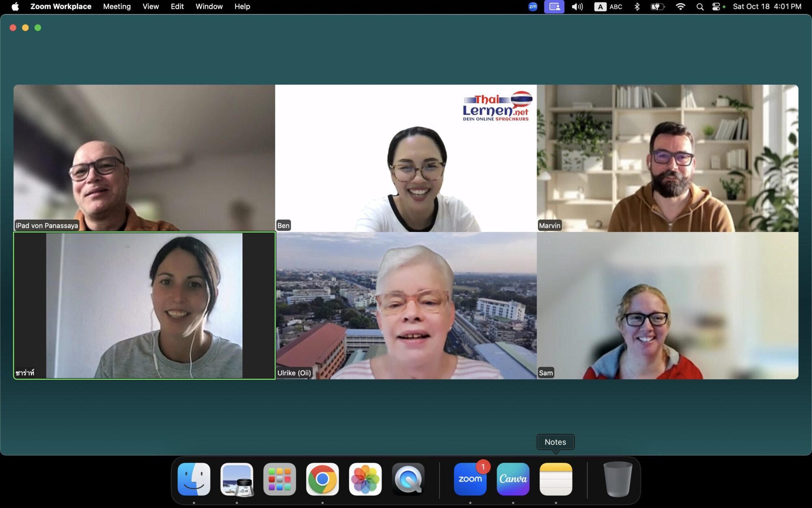The height and width of the screenshot is (508, 812).
Task: Open the Zoom app in the dock
Action: (470, 479)
